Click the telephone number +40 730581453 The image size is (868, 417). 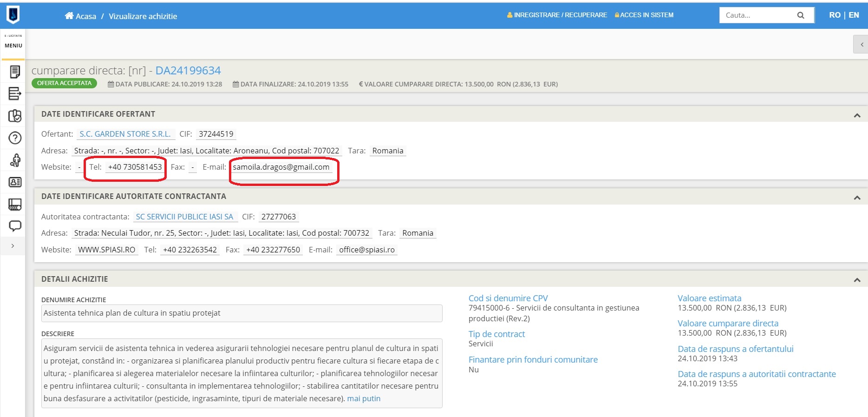click(135, 167)
